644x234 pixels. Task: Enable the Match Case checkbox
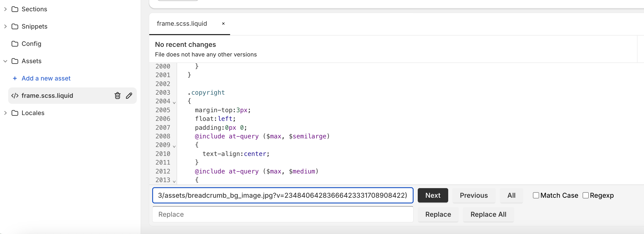[x=536, y=195]
